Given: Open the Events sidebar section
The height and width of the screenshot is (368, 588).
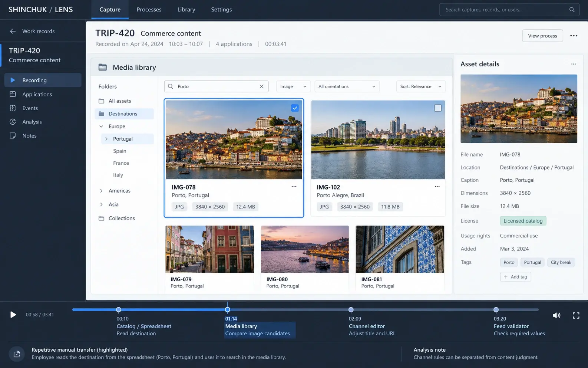Looking at the screenshot, I should (x=43, y=108).
